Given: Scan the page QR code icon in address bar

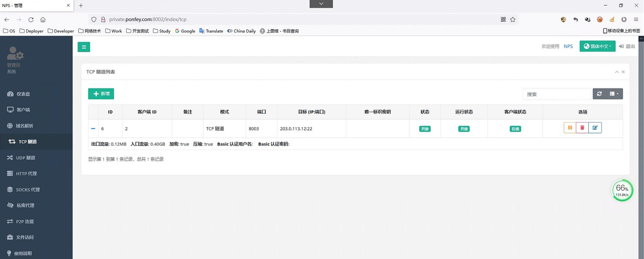Looking at the screenshot, I should (x=503, y=20).
